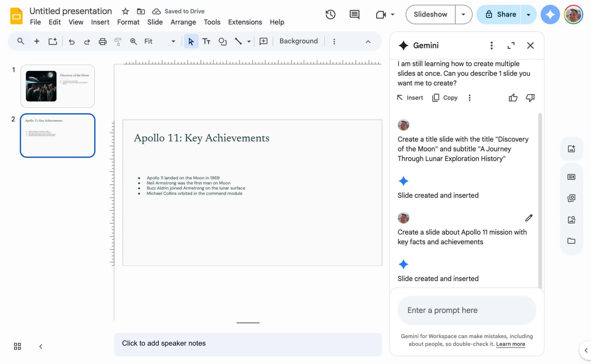The height and width of the screenshot is (364, 591).
Task: Star the Untitled presentation
Action: (x=125, y=11)
